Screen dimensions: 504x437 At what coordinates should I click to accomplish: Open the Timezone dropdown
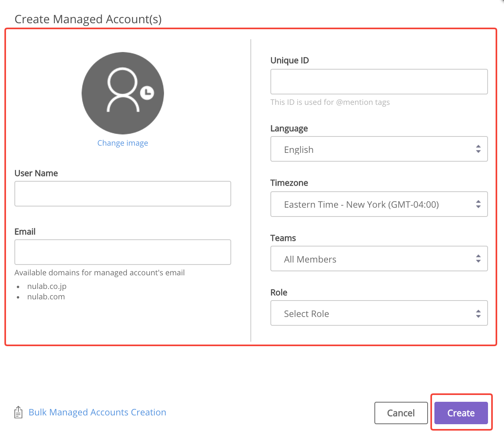click(379, 204)
